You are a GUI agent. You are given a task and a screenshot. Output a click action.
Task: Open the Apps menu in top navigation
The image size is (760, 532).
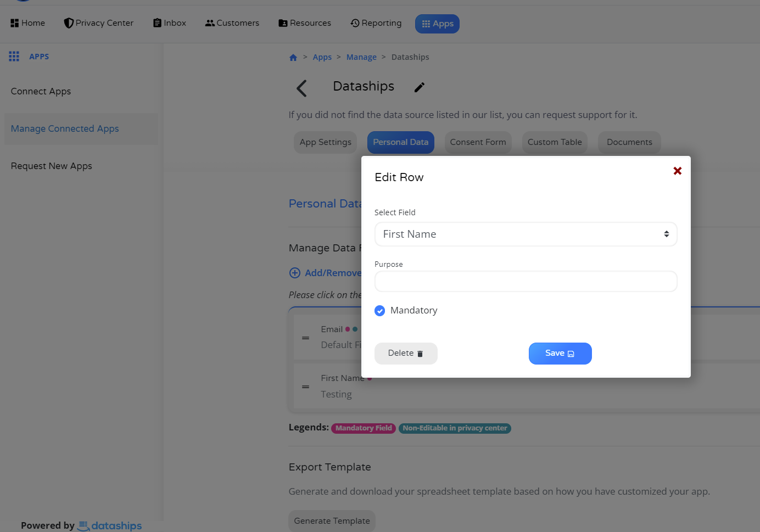tap(437, 24)
